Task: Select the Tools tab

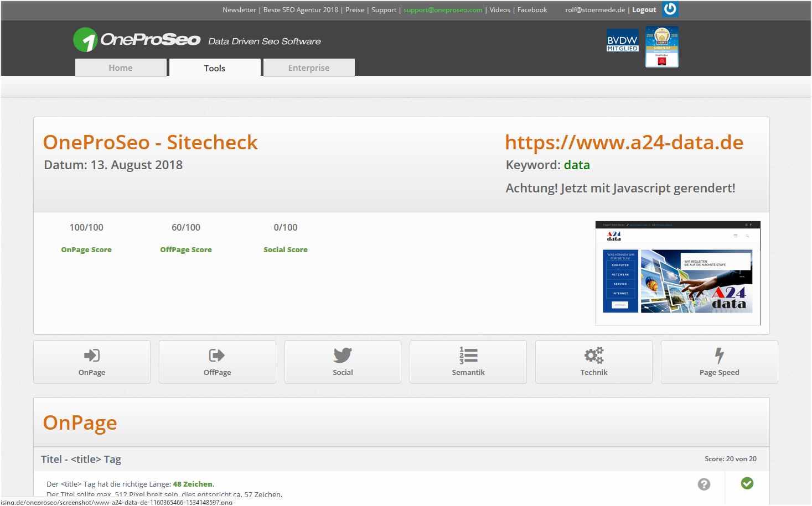Action: (215, 68)
